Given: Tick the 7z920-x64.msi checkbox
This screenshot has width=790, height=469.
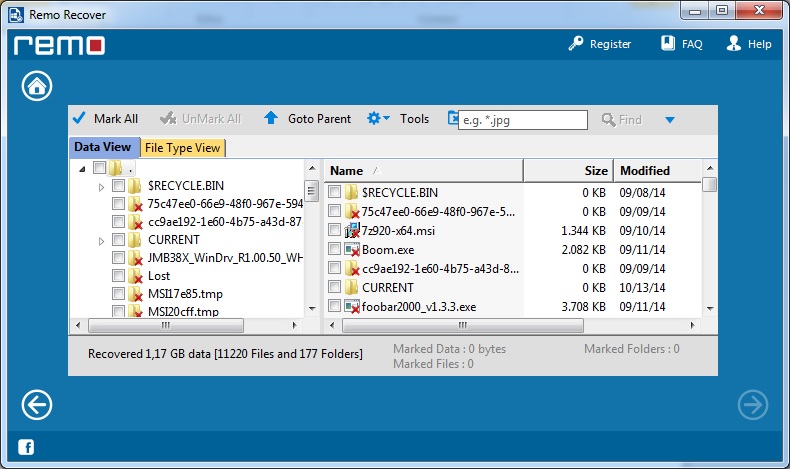Looking at the screenshot, I should (x=335, y=230).
